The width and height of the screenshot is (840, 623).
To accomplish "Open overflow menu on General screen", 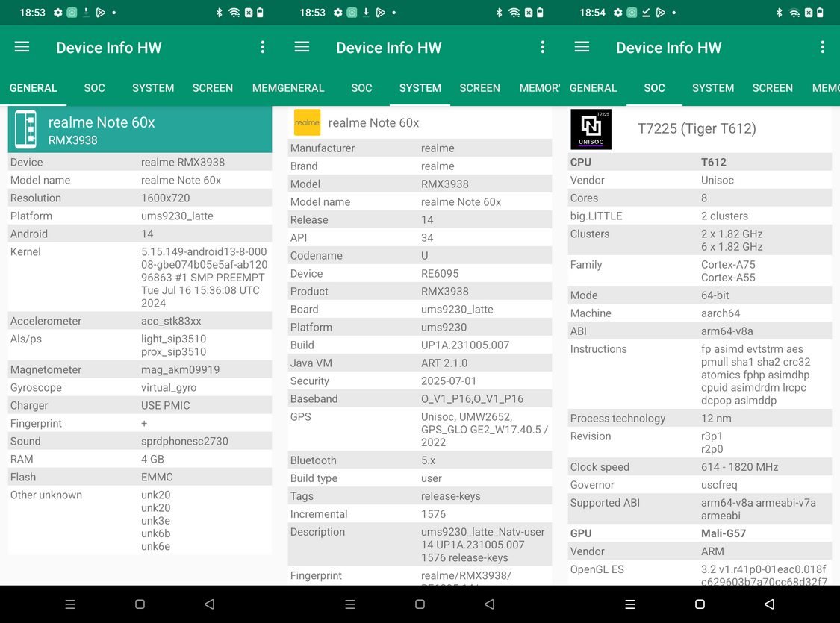I will click(x=263, y=47).
